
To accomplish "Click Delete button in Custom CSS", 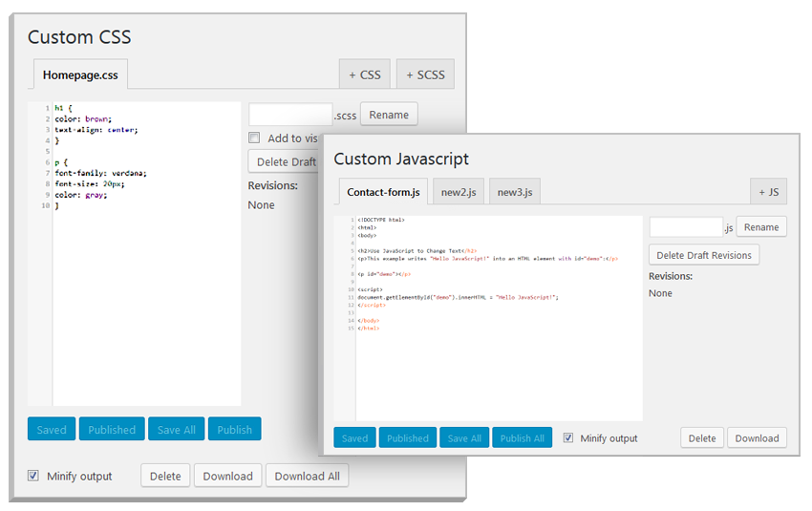I will (165, 476).
